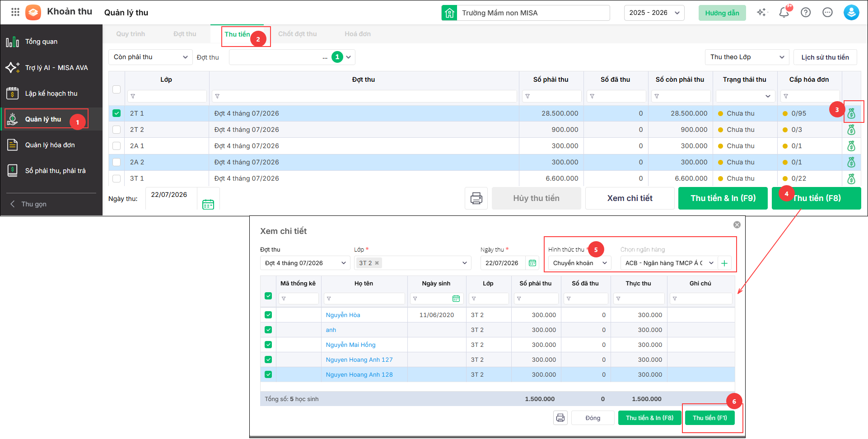The image size is (868, 439).
Task: Open the AI sparkle assistant icon in header
Action: point(762,12)
